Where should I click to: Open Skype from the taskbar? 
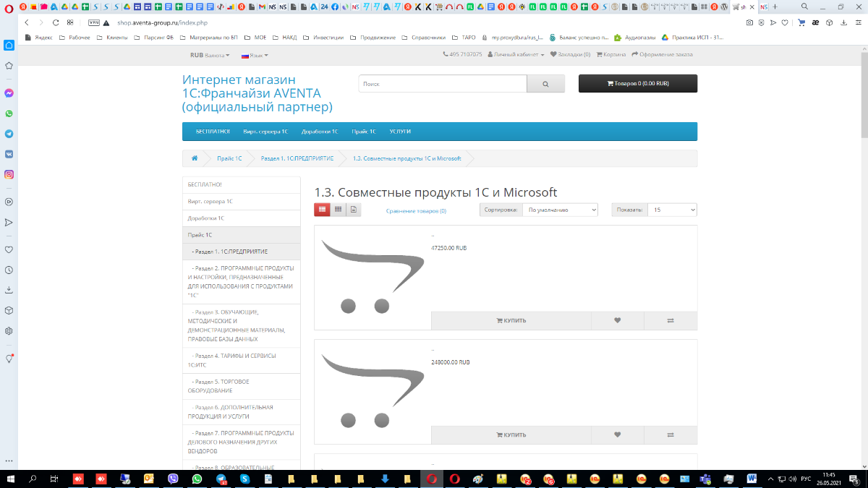pyautogui.click(x=244, y=479)
